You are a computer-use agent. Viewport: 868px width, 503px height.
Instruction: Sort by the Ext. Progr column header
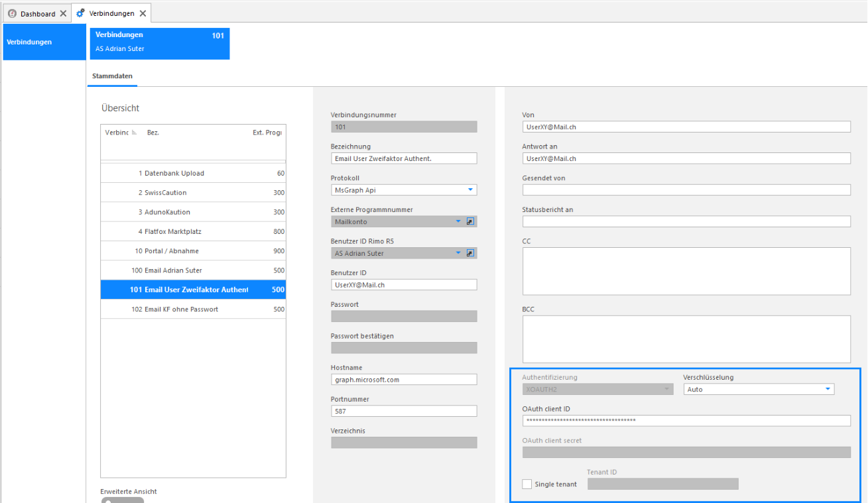click(267, 133)
